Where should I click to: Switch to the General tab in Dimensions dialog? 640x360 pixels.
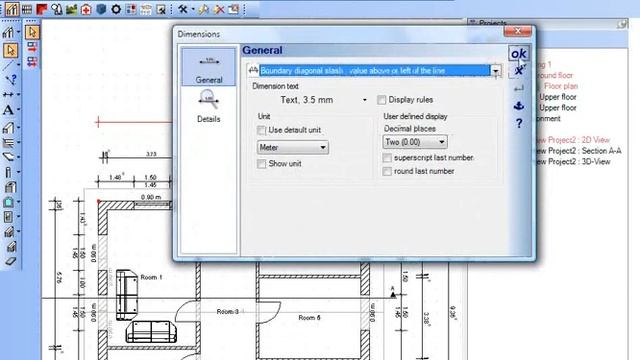(x=209, y=67)
